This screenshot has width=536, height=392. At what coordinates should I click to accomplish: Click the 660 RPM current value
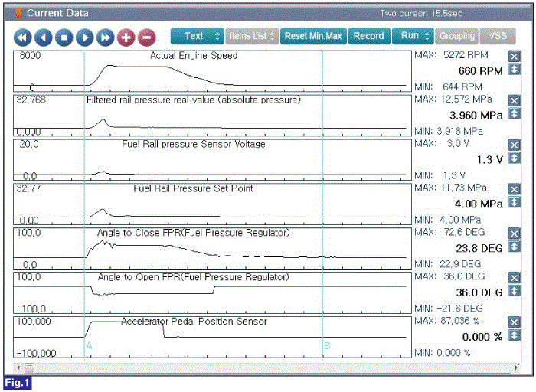(x=480, y=71)
